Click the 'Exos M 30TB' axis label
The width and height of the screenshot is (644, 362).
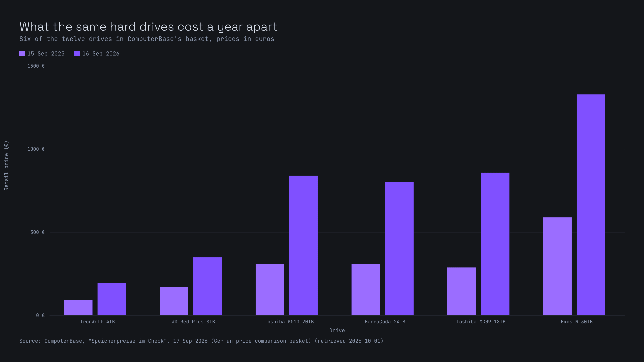577,322
